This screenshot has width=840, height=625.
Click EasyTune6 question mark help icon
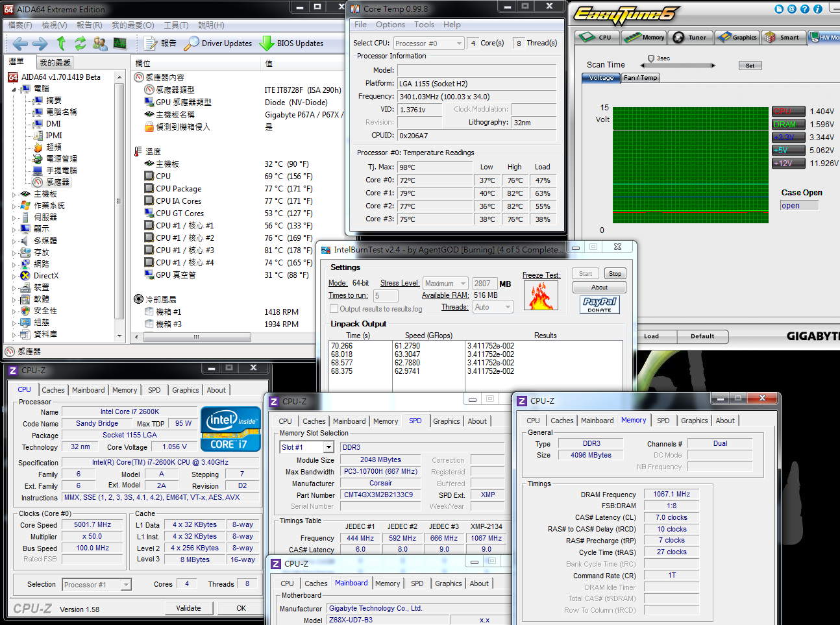click(x=805, y=9)
